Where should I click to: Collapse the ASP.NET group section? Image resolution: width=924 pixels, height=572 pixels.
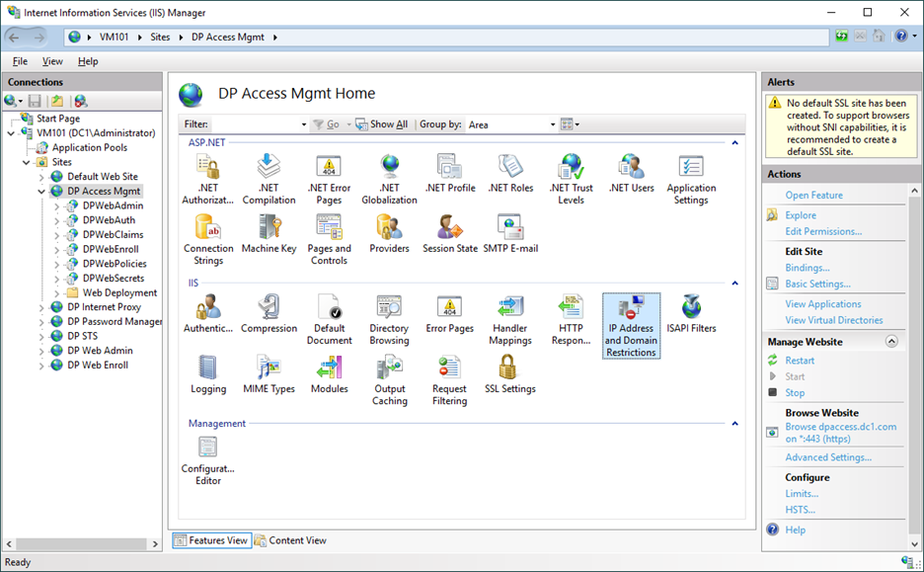pyautogui.click(x=735, y=143)
